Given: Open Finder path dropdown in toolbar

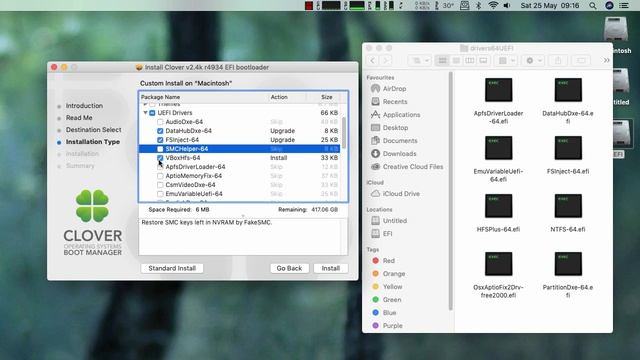Looking at the screenshot, I should (420, 60).
